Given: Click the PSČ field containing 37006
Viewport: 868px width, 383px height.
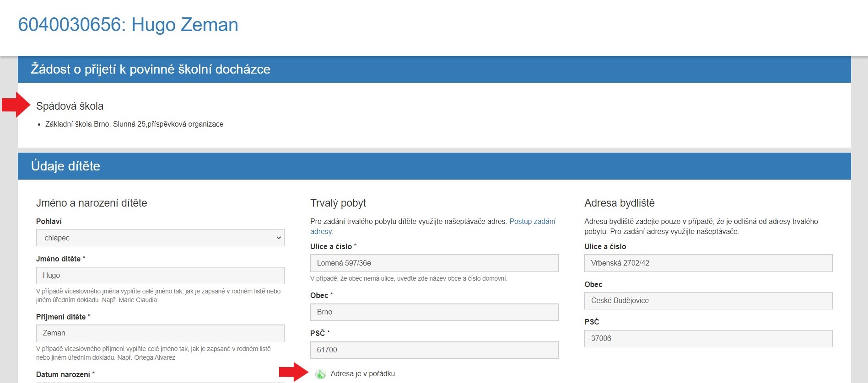Looking at the screenshot, I should 708,339.
